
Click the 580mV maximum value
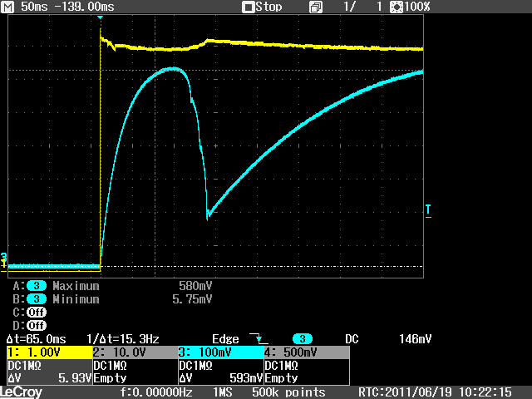pyautogui.click(x=195, y=286)
